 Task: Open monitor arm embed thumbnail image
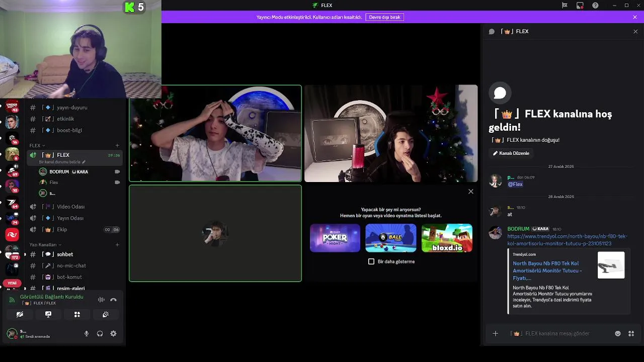611,265
